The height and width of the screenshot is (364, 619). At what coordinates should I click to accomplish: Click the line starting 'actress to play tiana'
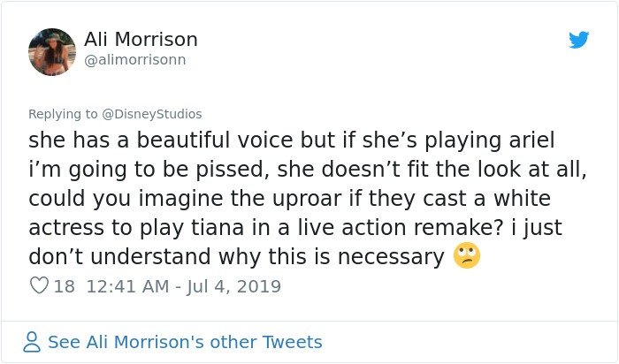pyautogui.click(x=295, y=227)
